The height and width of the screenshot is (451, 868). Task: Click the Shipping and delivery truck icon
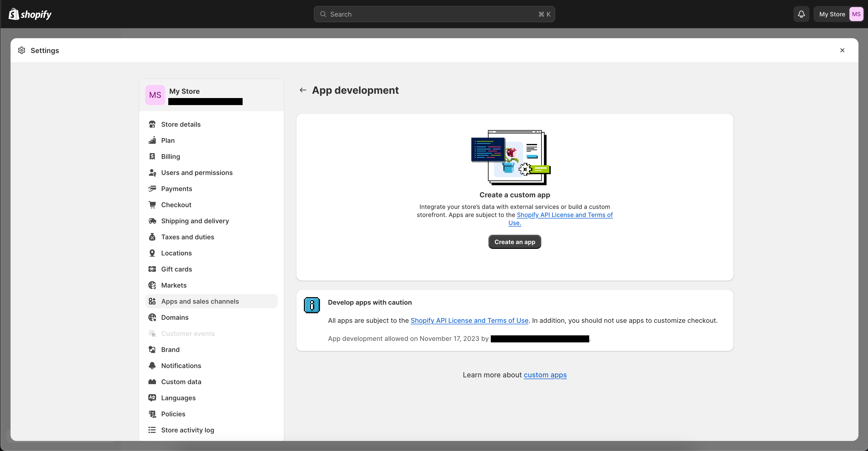153,221
